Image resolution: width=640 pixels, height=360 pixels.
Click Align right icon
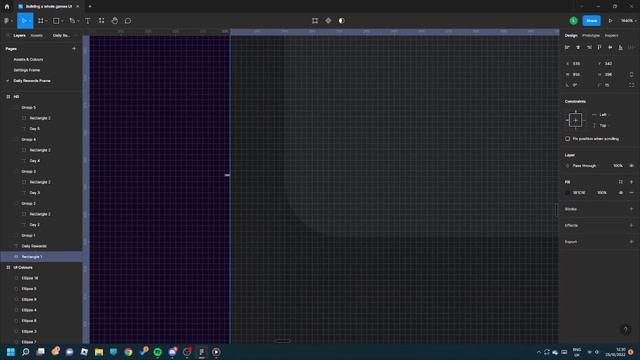pos(589,47)
